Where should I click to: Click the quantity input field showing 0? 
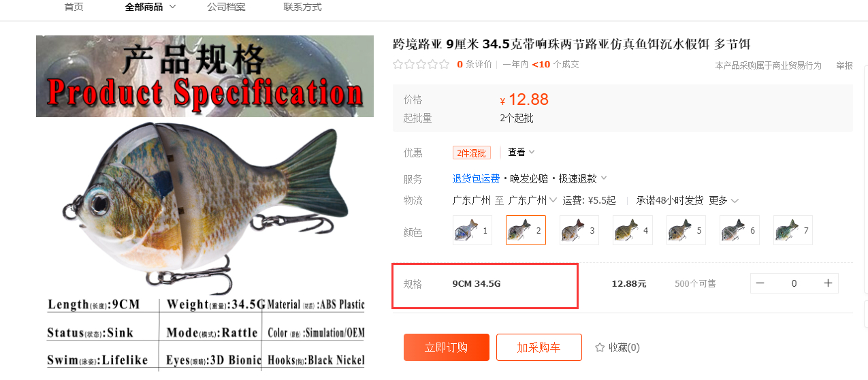coord(794,283)
